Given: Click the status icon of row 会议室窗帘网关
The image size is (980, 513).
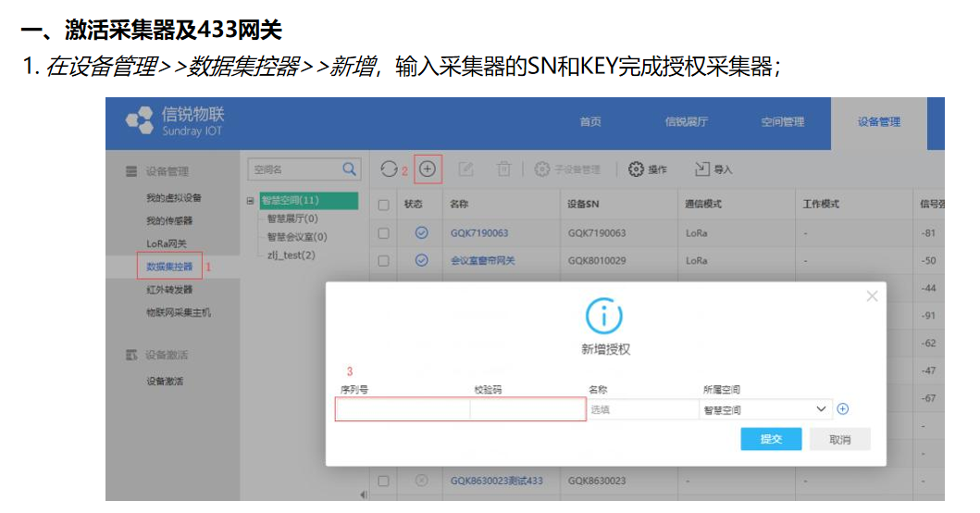Looking at the screenshot, I should click(x=422, y=260).
